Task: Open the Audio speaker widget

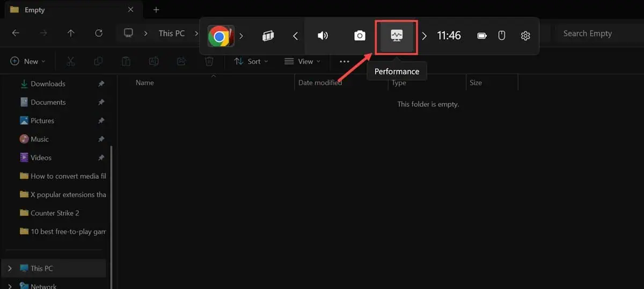Action: point(323,36)
